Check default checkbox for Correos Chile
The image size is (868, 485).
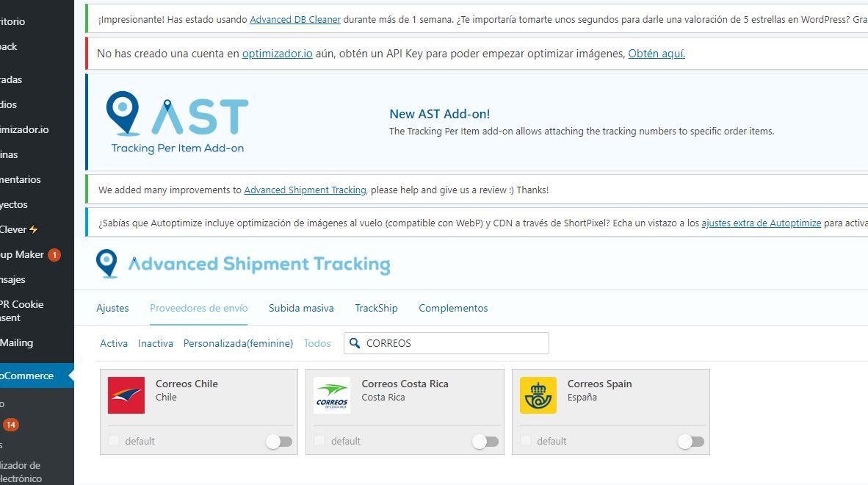pos(114,441)
